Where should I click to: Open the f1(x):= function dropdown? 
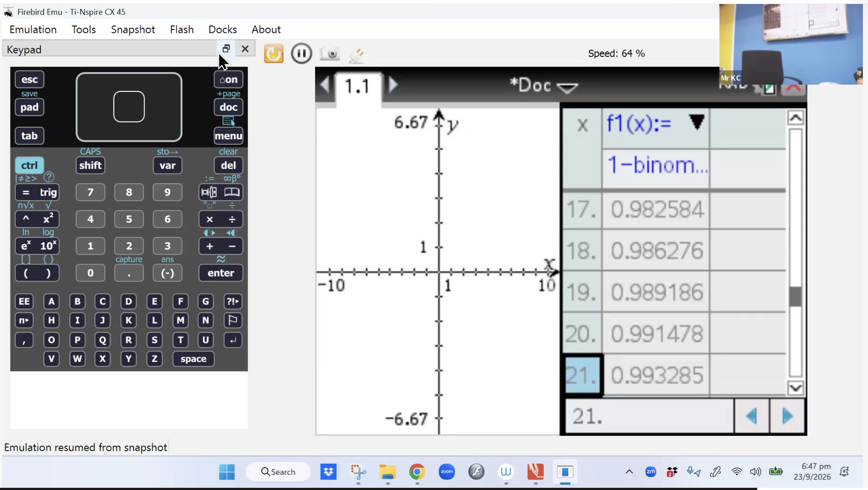pos(697,122)
